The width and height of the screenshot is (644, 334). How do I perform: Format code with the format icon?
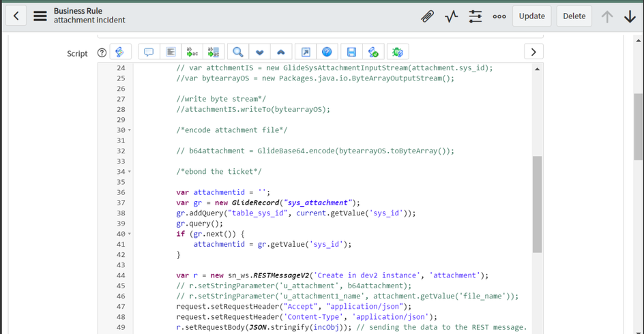pos(171,52)
